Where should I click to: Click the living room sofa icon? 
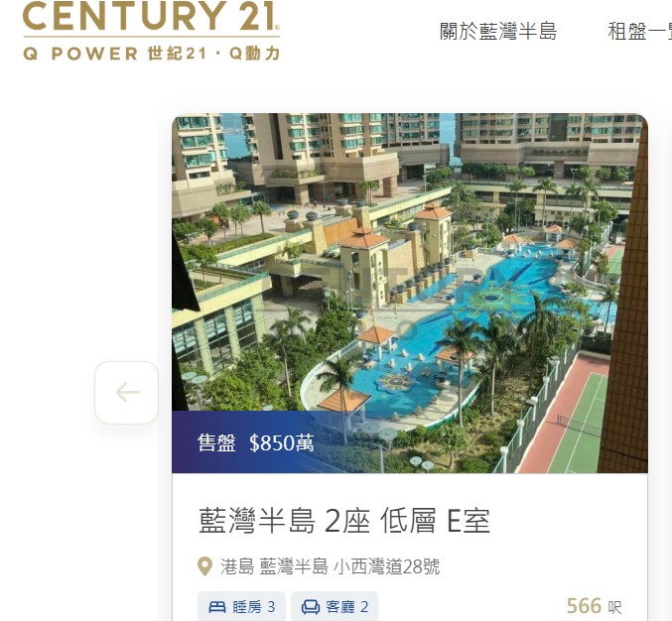(x=311, y=607)
